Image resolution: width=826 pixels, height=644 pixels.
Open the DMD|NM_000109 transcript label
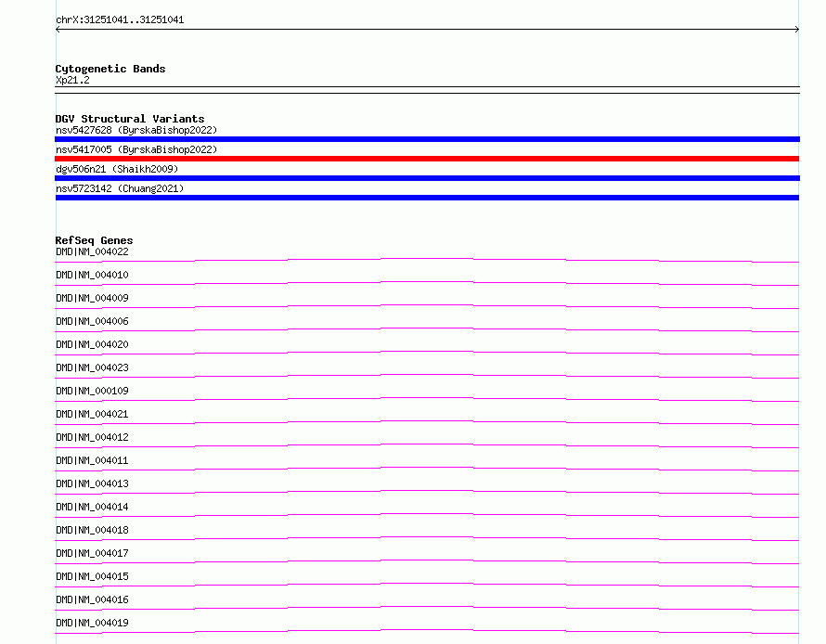(x=92, y=391)
